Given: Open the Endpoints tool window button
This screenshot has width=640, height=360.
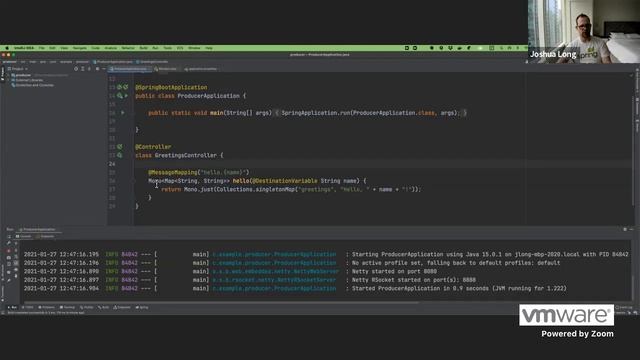Looking at the screenshot, I should click(x=122, y=307).
